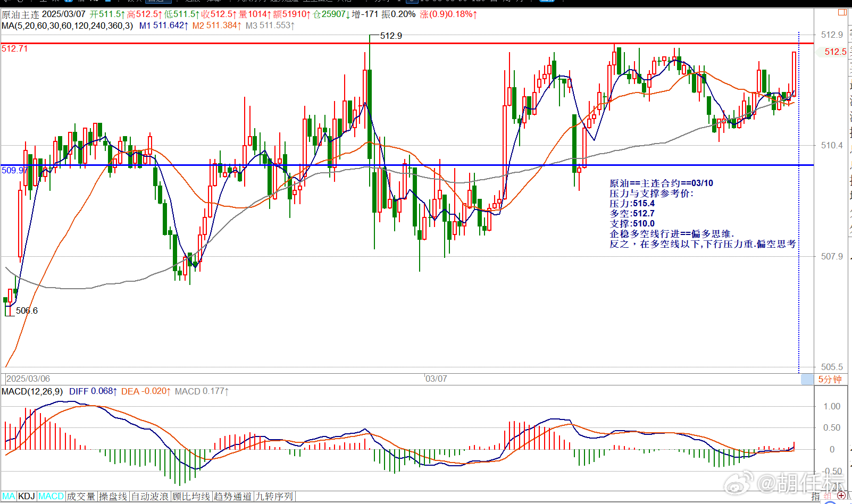This screenshot has width=852, height=504.
Task: Select annotation heading 原油==主连合约==03/10
Action: (x=661, y=183)
